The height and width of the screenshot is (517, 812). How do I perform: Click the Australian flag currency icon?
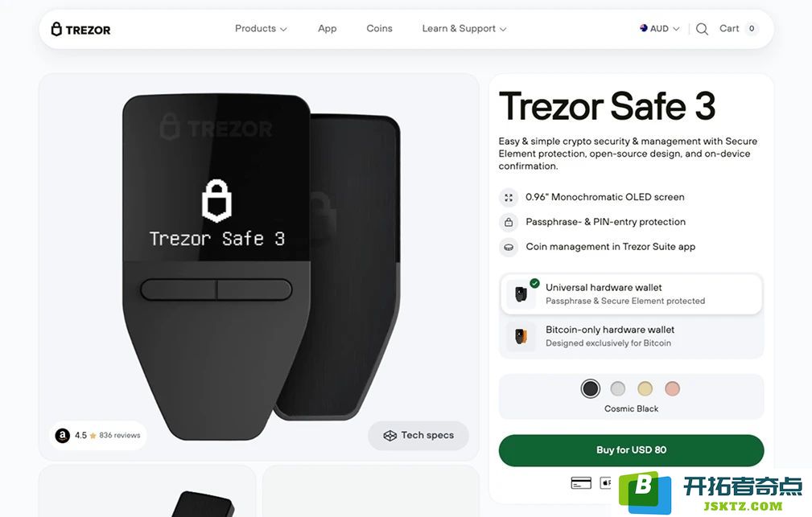click(643, 28)
